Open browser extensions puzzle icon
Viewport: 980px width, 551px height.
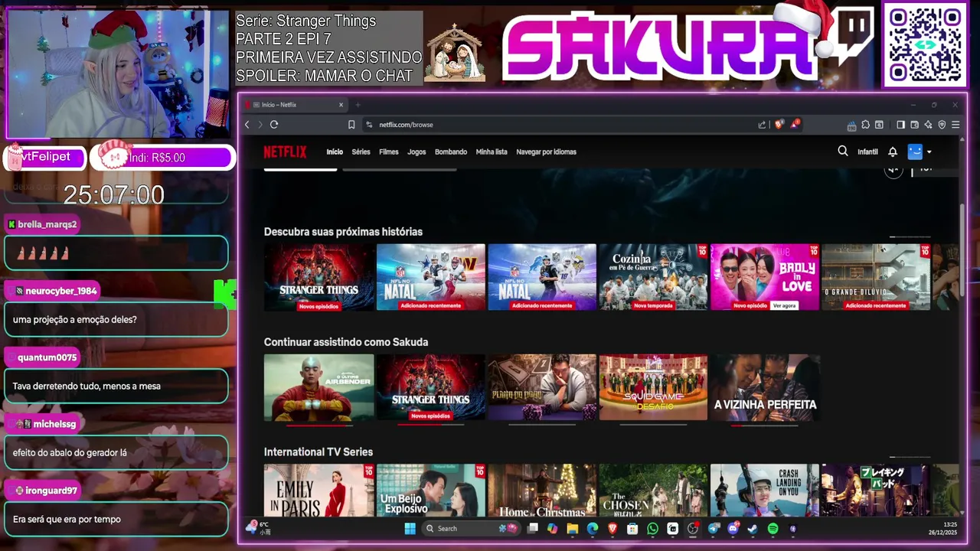click(x=865, y=125)
